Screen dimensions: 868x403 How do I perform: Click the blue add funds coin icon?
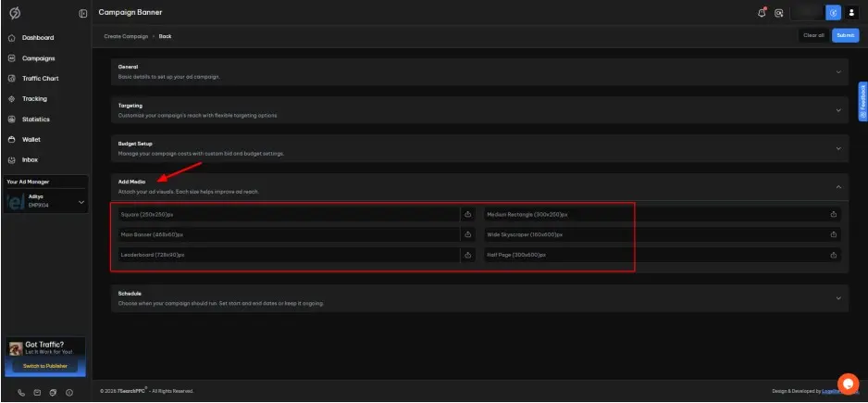833,13
